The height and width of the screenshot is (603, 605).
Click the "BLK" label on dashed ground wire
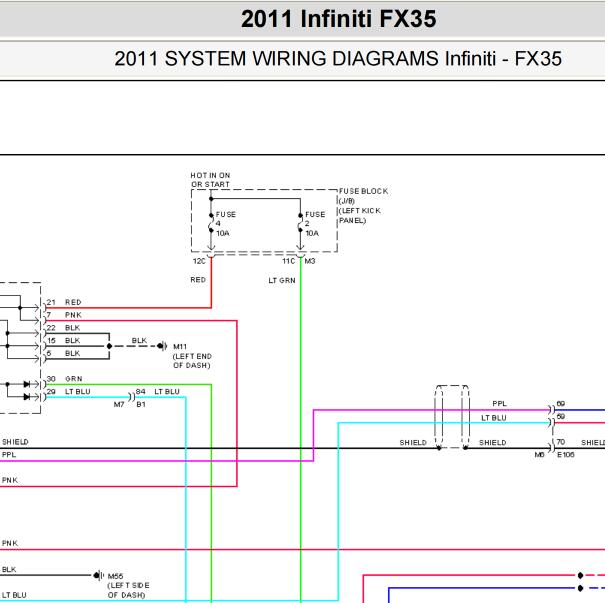[x=139, y=340]
